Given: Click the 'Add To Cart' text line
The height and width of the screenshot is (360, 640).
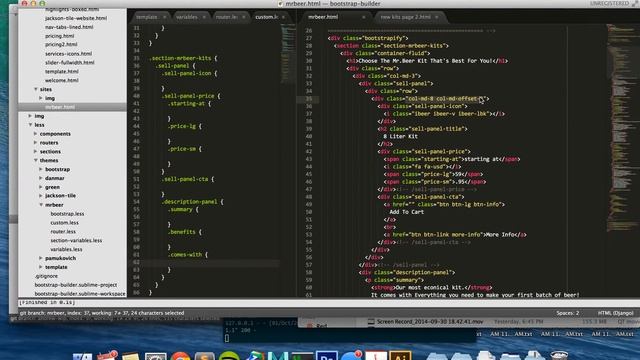Looking at the screenshot, I should pos(407,212).
